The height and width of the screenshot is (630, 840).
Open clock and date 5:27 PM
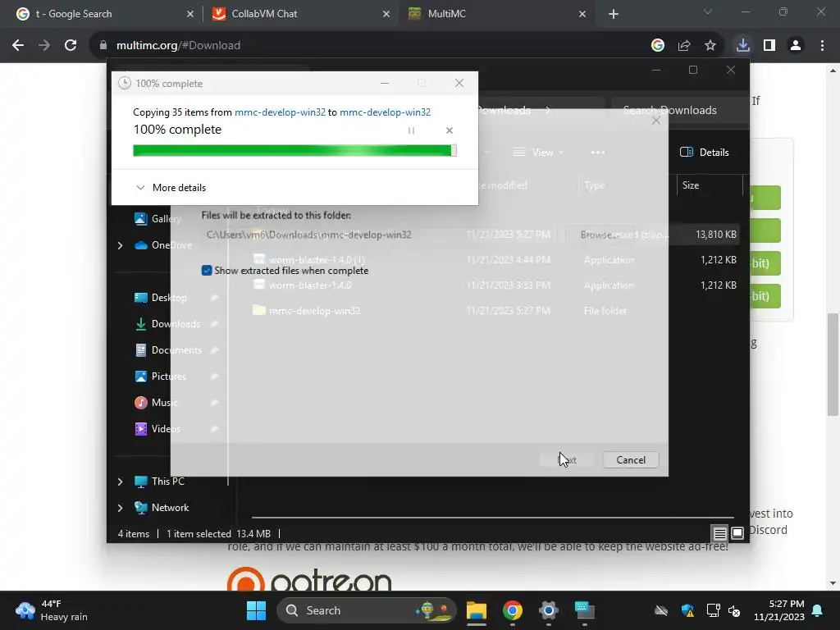tap(779, 610)
